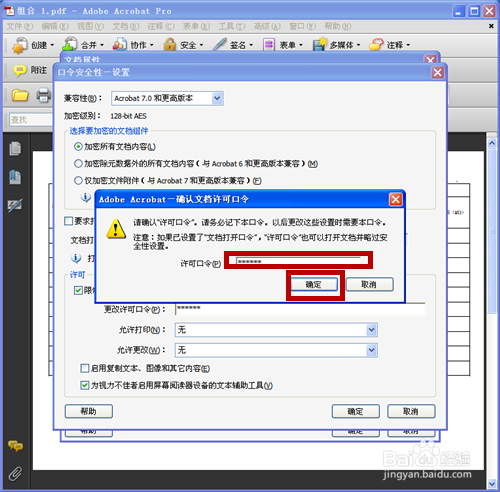Open the File (文件) menu
This screenshot has height=492, width=500.
pos(20,26)
